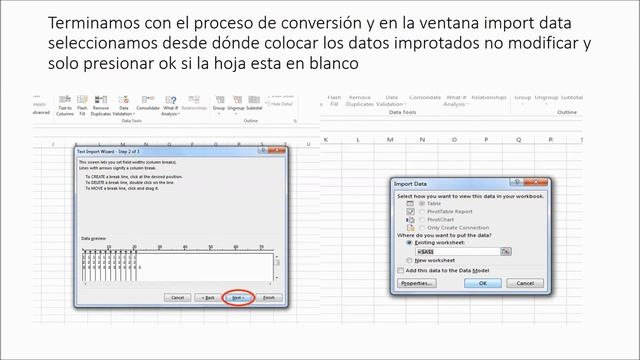Check Add this data to the Data Model
Image resolution: width=640 pixels, height=360 pixels.
(x=400, y=270)
